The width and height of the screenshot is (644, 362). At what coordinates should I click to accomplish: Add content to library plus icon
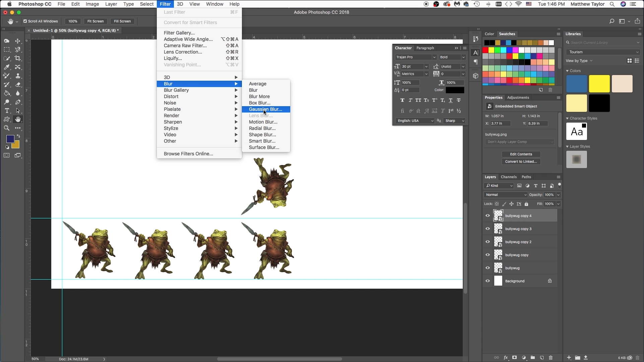point(569,358)
